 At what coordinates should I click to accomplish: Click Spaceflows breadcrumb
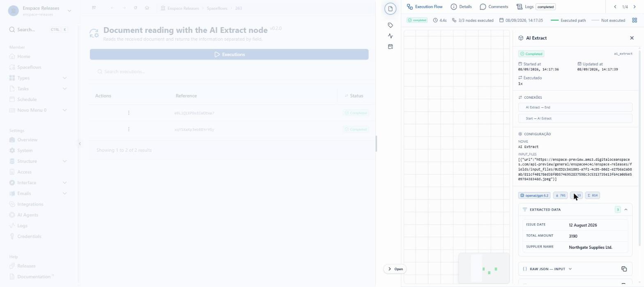point(217,8)
